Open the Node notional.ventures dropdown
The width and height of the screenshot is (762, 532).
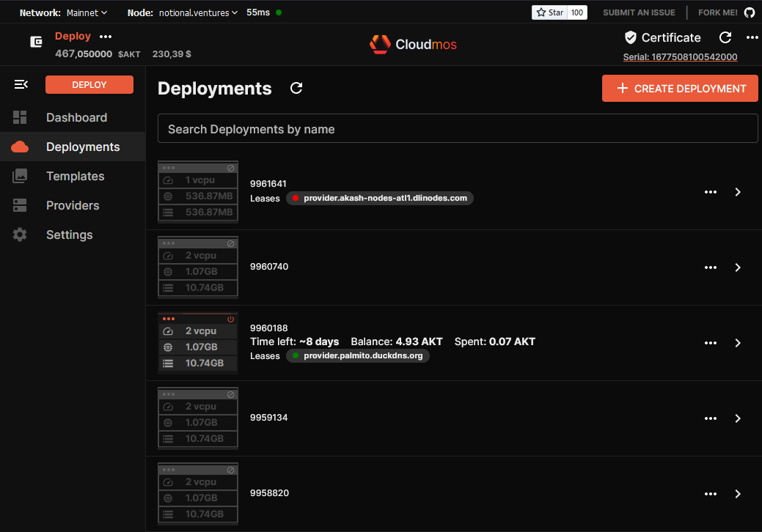pyautogui.click(x=198, y=12)
